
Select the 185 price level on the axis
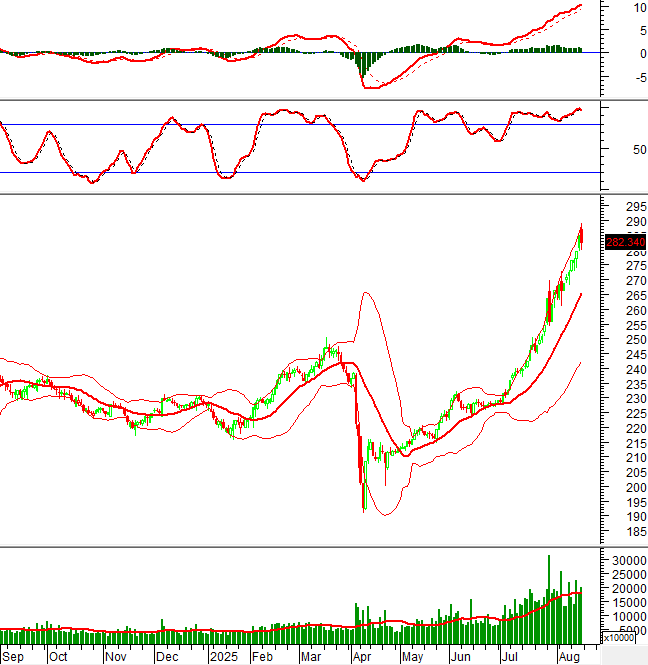point(624,531)
